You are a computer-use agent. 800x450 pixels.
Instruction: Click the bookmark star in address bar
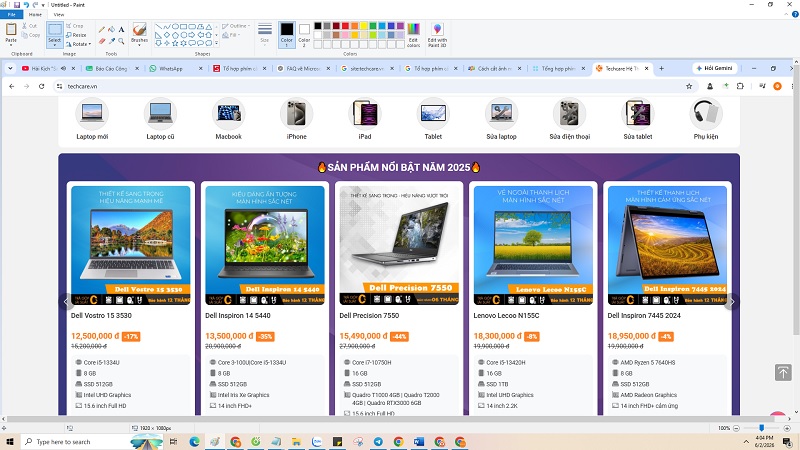click(689, 86)
